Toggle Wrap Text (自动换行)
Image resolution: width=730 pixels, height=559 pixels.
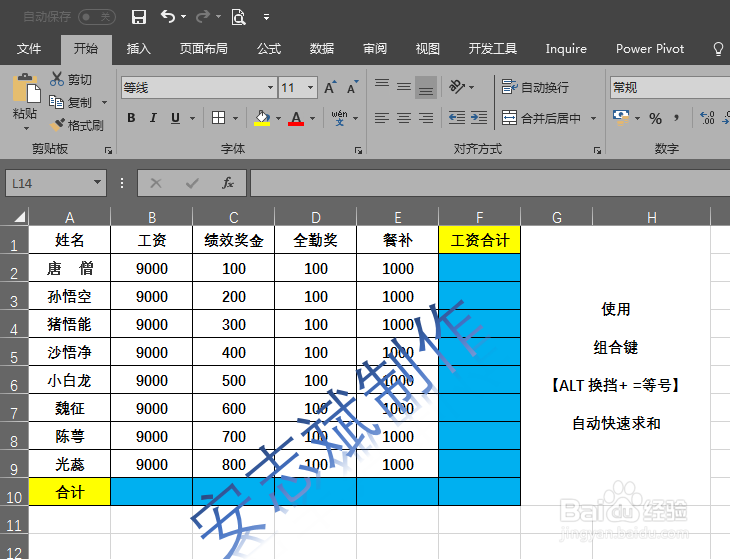pos(535,87)
